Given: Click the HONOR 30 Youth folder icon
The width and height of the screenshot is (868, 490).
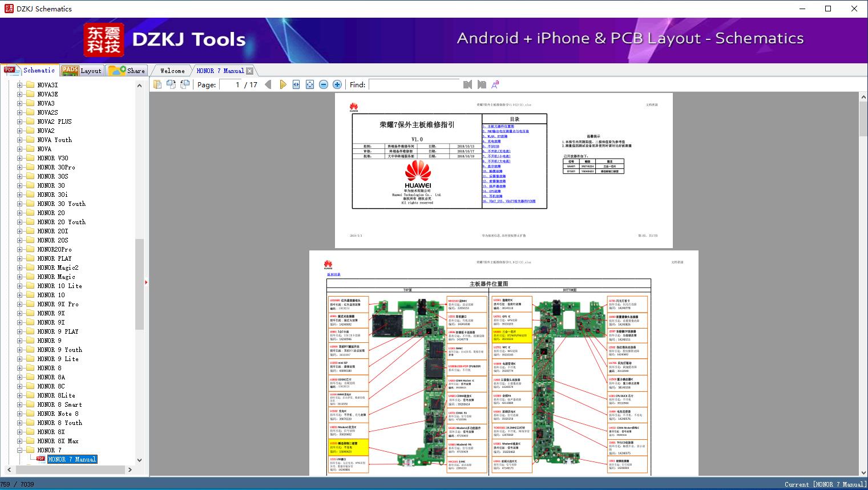Looking at the screenshot, I should point(30,204).
